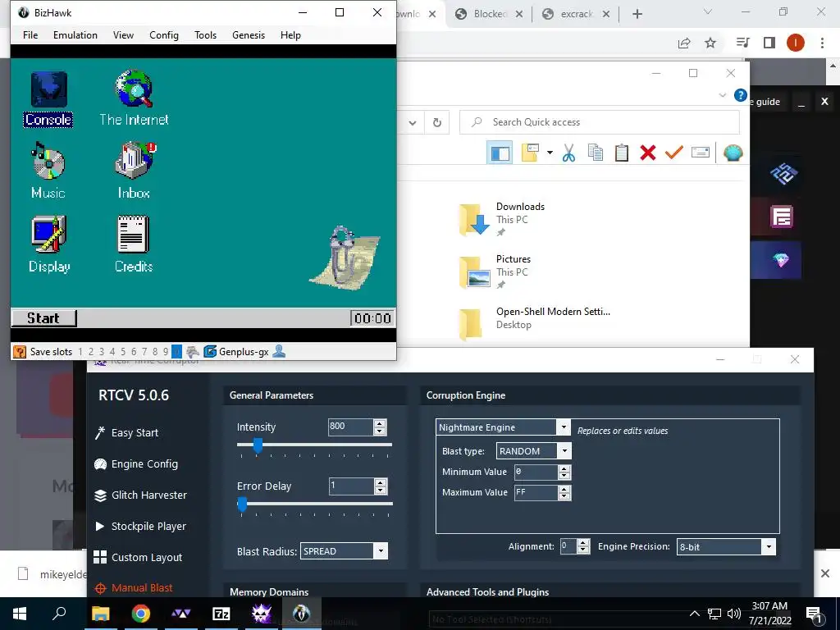Select save slot 1 in BizHawk
840x630 pixels.
pos(80,351)
